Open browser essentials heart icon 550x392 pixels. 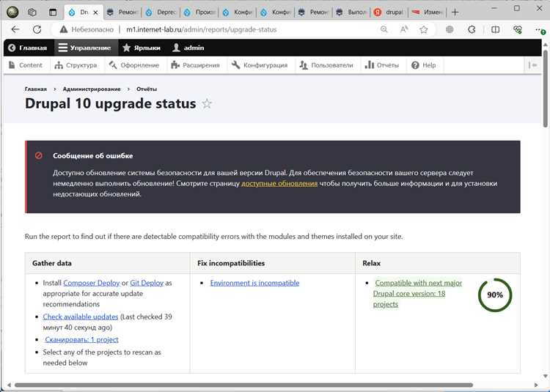point(518,29)
